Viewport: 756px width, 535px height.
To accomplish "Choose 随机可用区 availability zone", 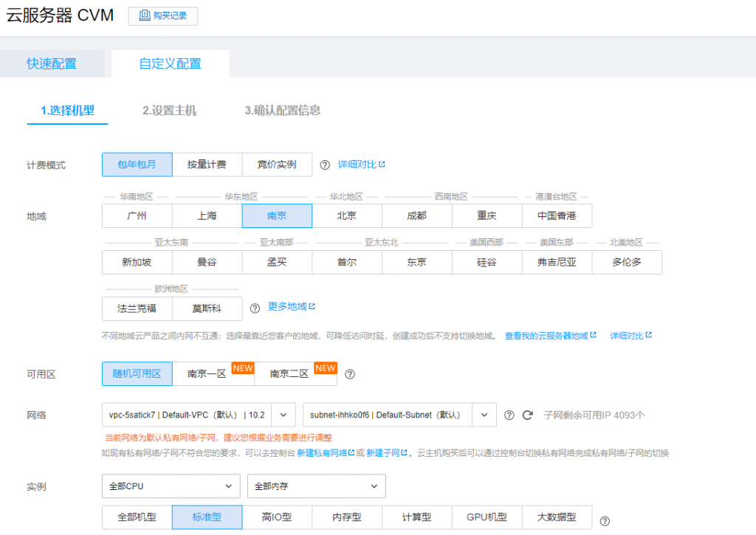I will 137,374.
